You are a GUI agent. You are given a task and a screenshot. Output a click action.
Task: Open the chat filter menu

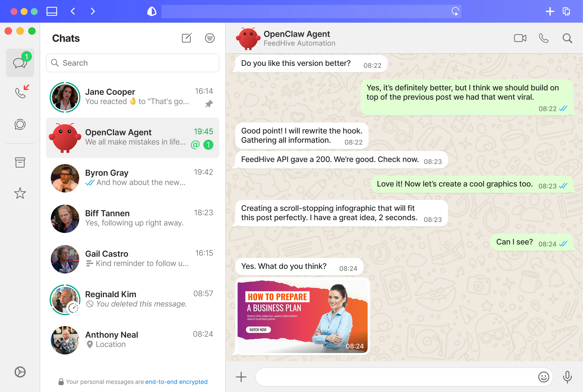click(210, 38)
